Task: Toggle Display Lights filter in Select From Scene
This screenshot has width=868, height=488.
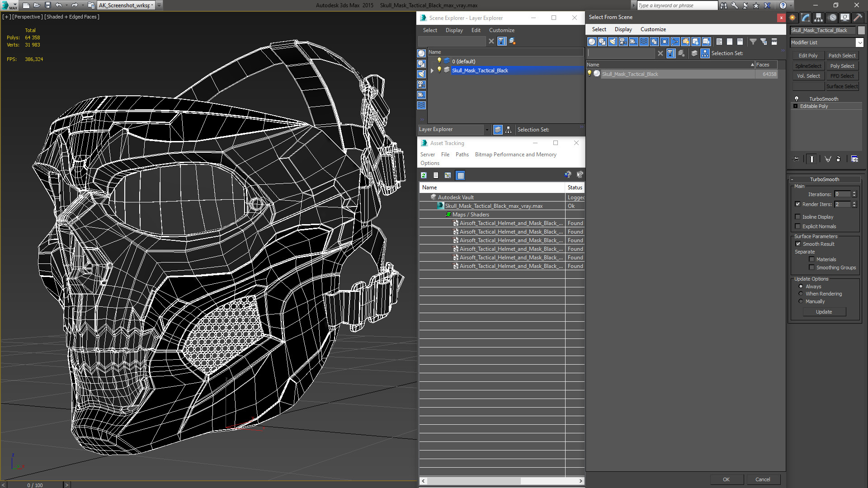Action: (x=613, y=42)
